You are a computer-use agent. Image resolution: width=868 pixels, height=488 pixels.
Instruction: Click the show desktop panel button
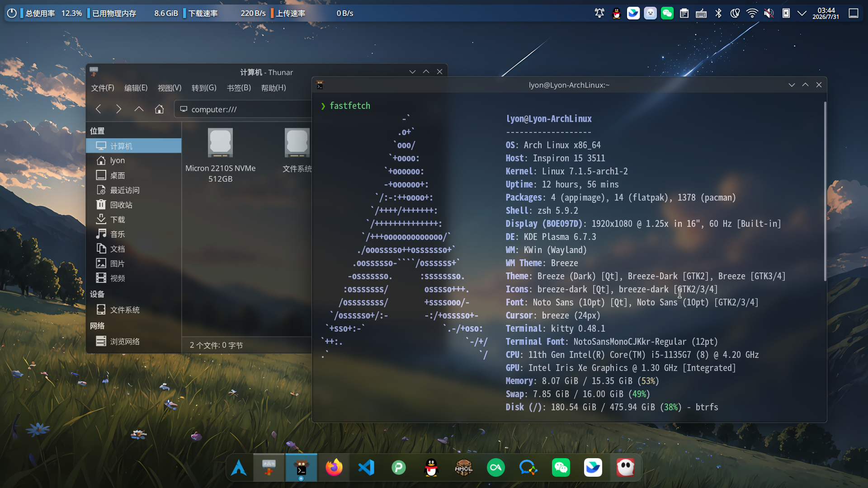[x=854, y=13]
